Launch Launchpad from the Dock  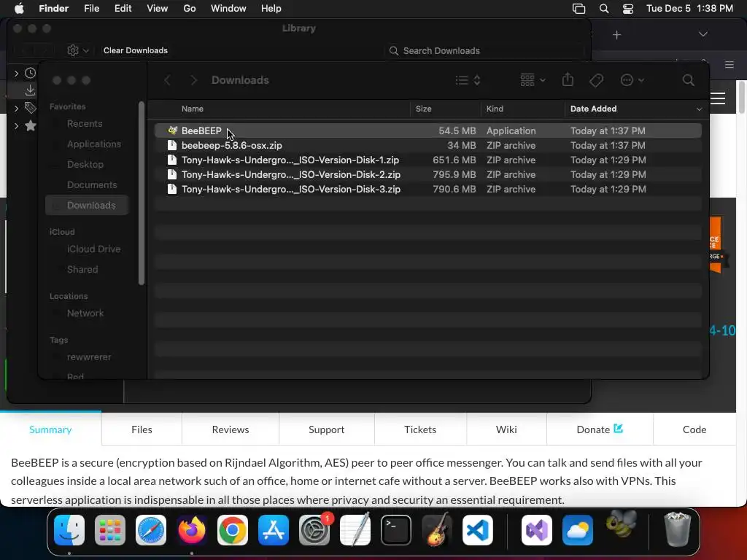tap(110, 530)
